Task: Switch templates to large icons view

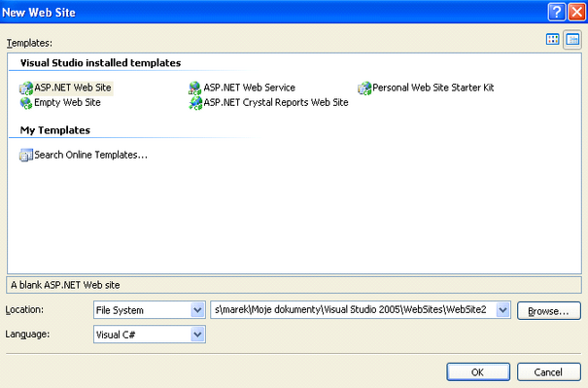Action: point(553,39)
